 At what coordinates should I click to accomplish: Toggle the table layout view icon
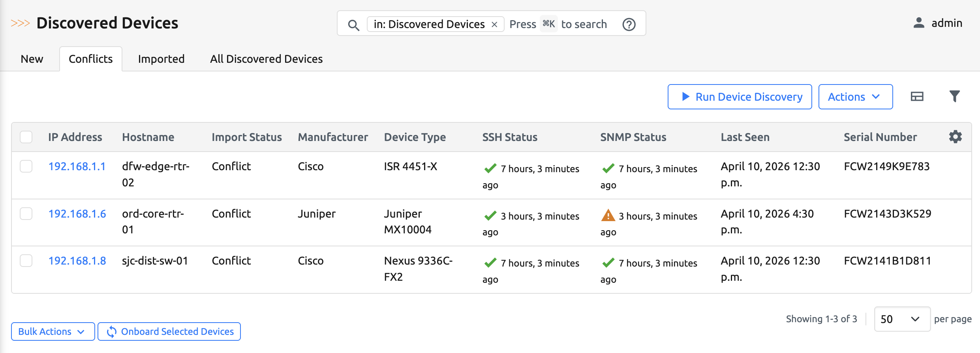point(917,96)
